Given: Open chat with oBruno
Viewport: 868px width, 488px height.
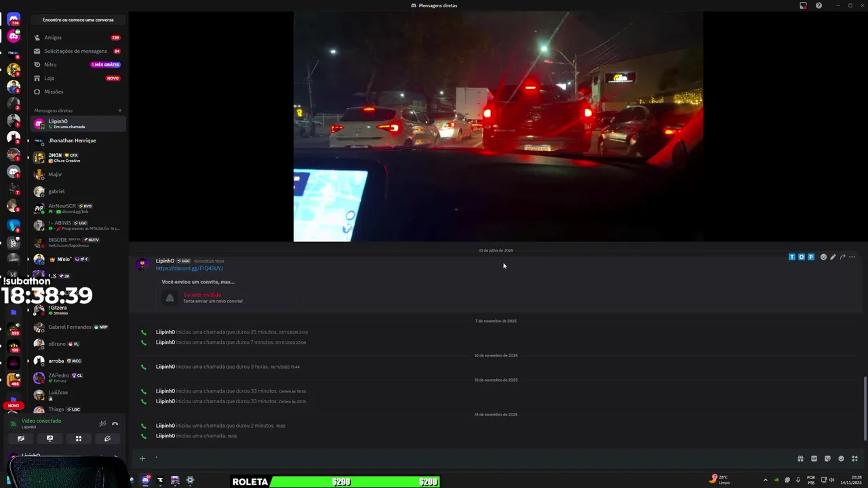Looking at the screenshot, I should point(78,344).
